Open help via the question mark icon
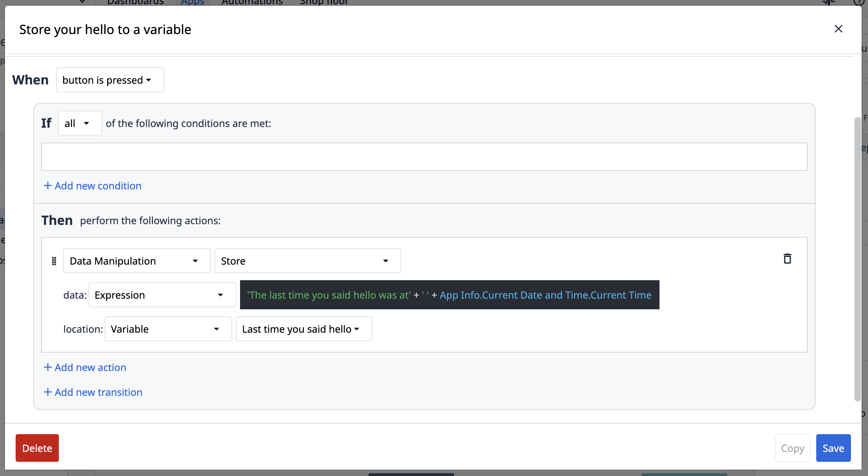The width and height of the screenshot is (868, 476). click(x=858, y=2)
